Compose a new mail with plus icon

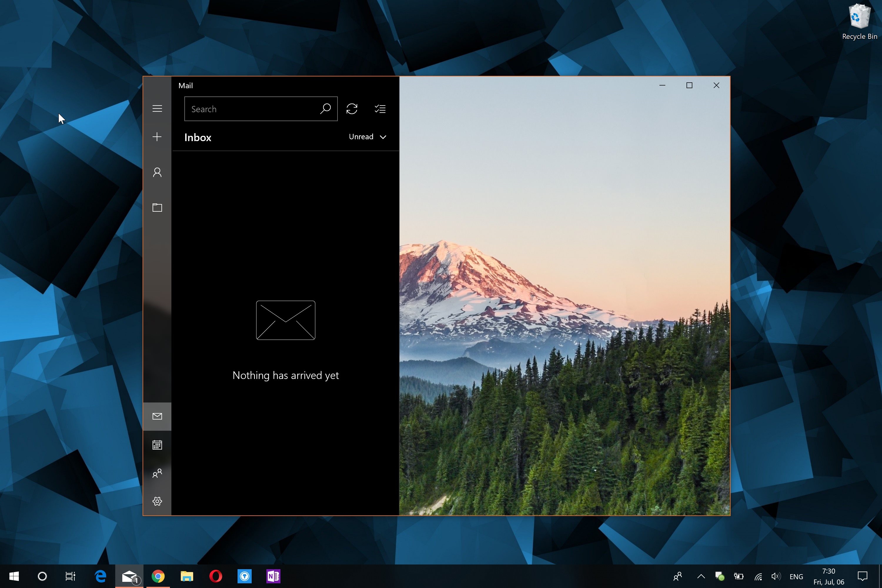coord(157,136)
